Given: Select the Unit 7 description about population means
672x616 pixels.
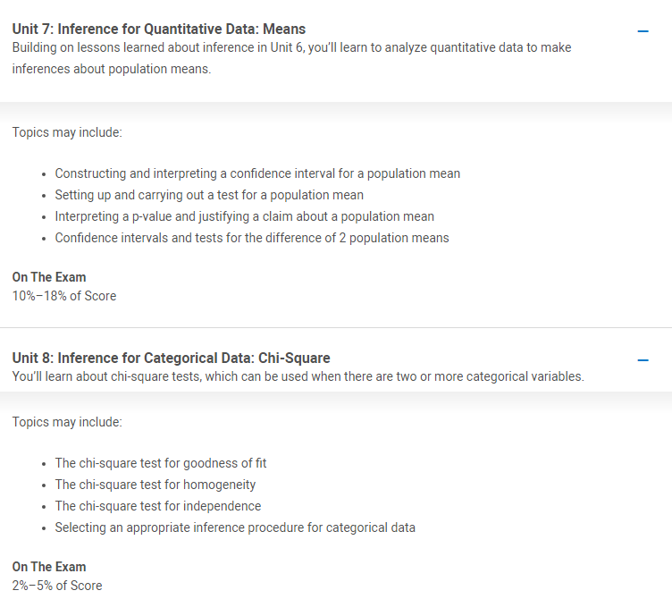Looking at the screenshot, I should click(x=291, y=58).
